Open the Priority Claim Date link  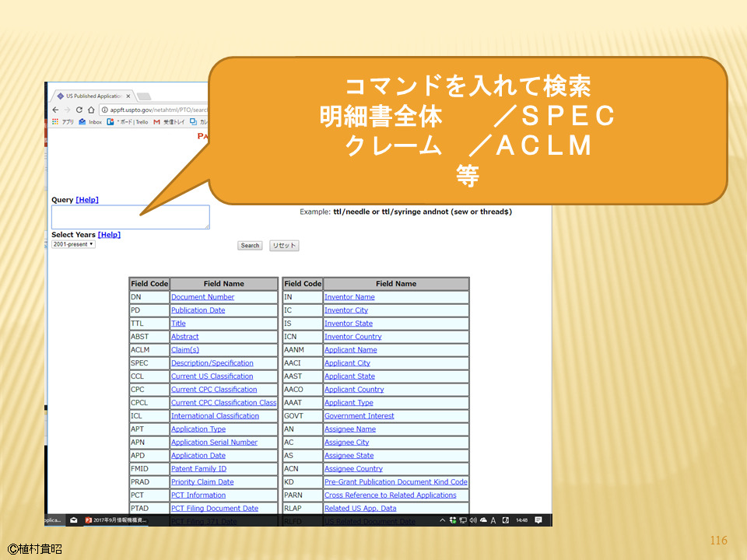point(202,482)
